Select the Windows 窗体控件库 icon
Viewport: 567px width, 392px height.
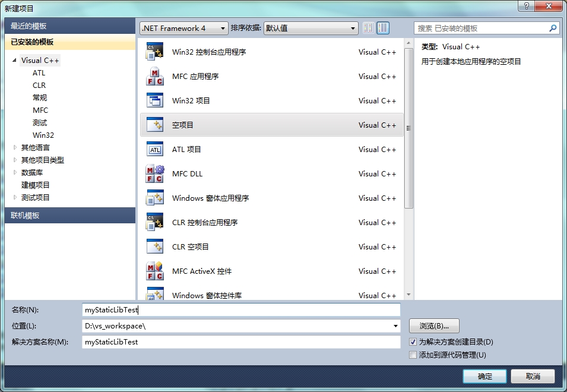click(x=155, y=293)
